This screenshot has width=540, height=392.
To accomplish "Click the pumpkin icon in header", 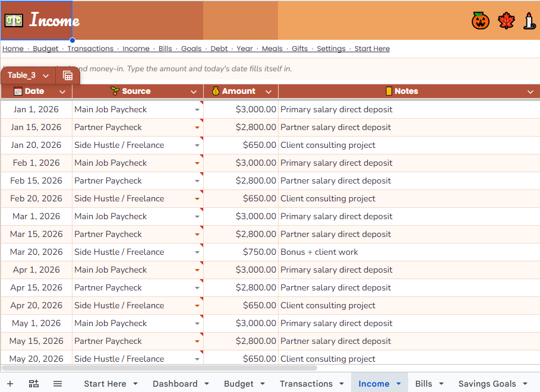I will (481, 21).
